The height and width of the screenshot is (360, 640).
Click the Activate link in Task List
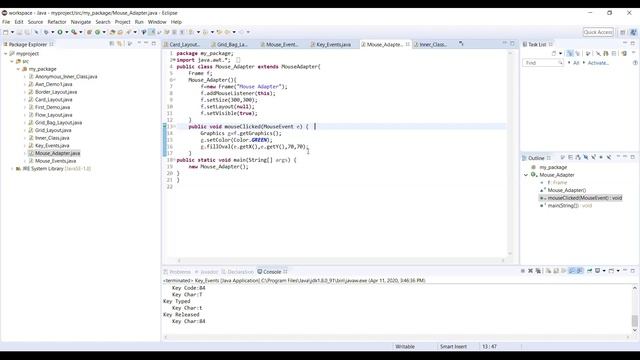[x=598, y=63]
